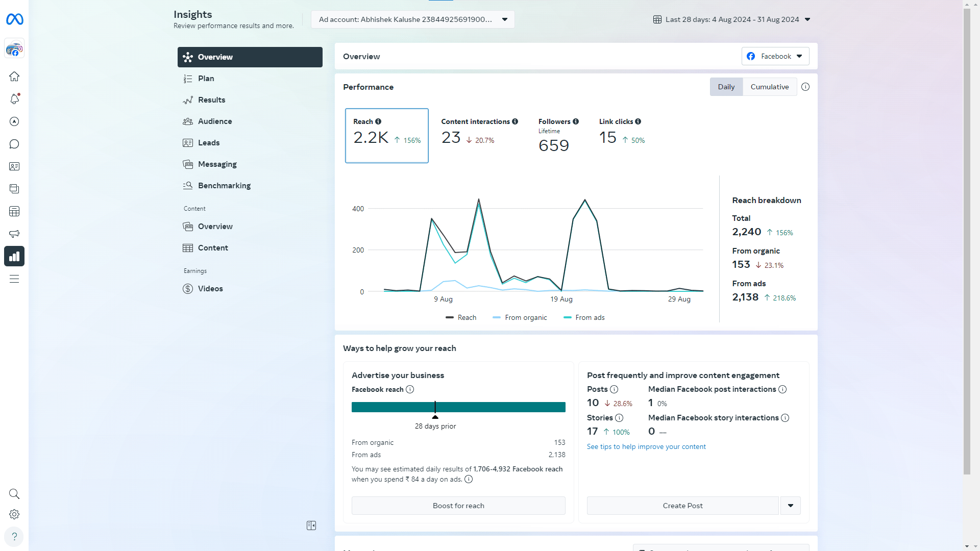This screenshot has height=551, width=980.
Task: Open the Plan menu item
Action: tap(250, 79)
